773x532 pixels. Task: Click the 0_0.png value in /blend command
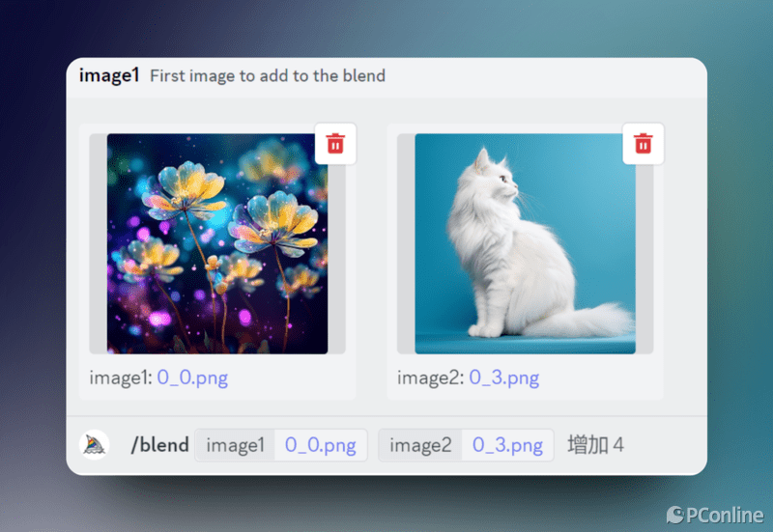[x=321, y=445]
